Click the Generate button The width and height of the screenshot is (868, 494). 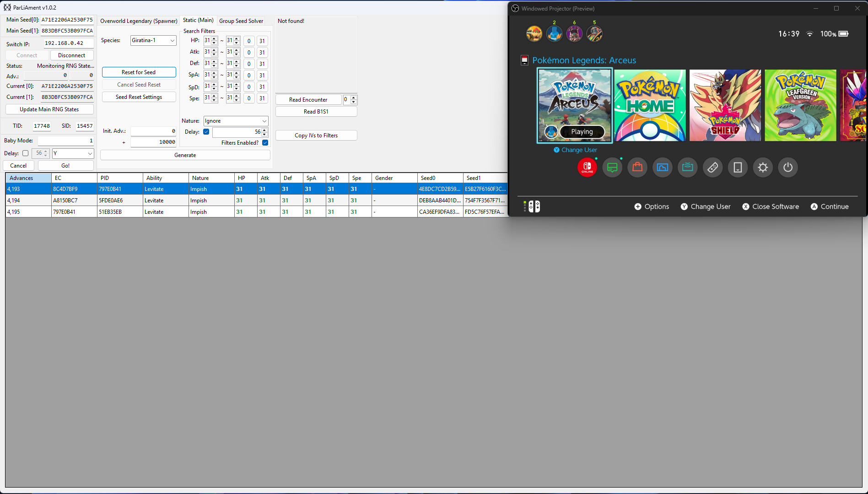click(x=185, y=155)
